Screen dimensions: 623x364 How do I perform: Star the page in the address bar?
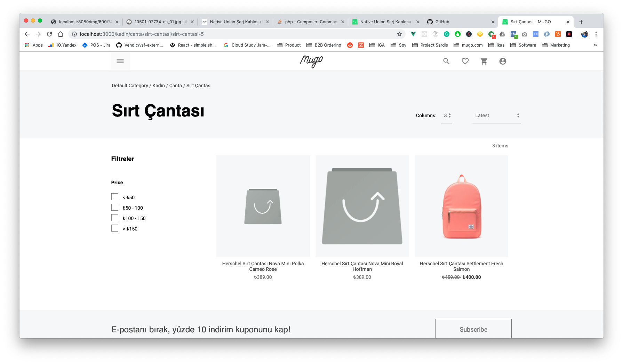pos(399,34)
